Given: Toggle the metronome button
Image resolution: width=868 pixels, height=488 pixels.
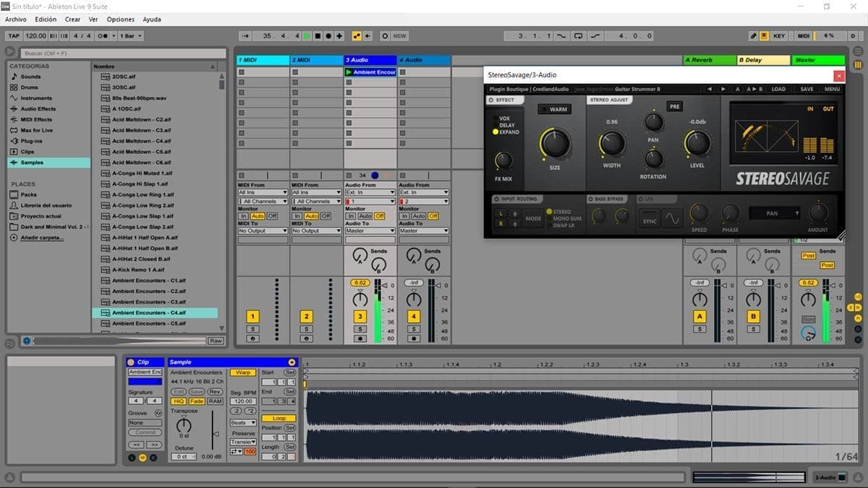Looking at the screenshot, I should coord(108,35).
